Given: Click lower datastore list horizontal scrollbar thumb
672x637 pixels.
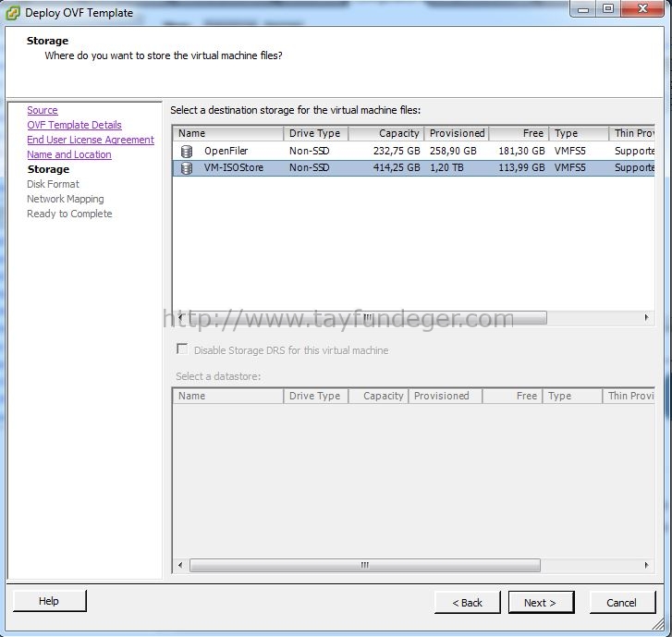Looking at the screenshot, I should tap(365, 565).
